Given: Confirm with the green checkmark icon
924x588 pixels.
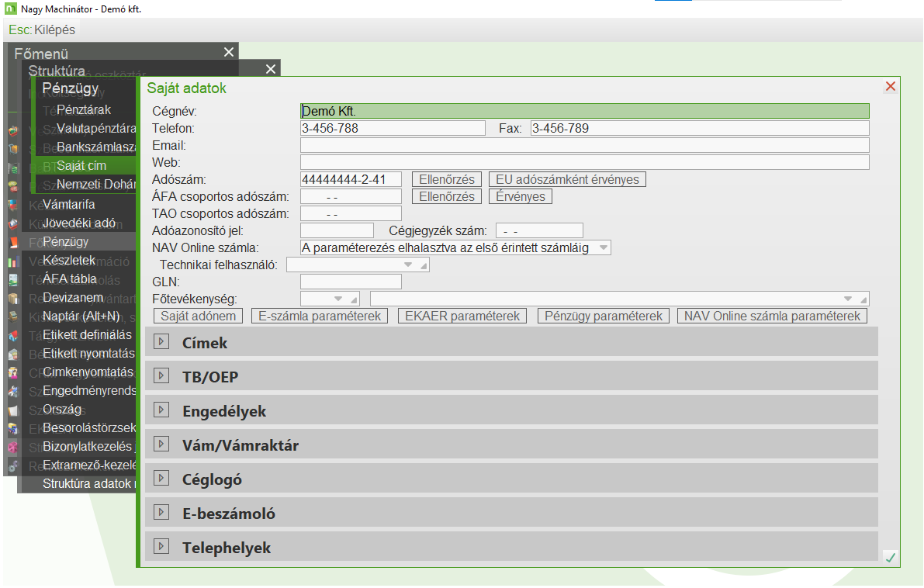Looking at the screenshot, I should coord(891,558).
